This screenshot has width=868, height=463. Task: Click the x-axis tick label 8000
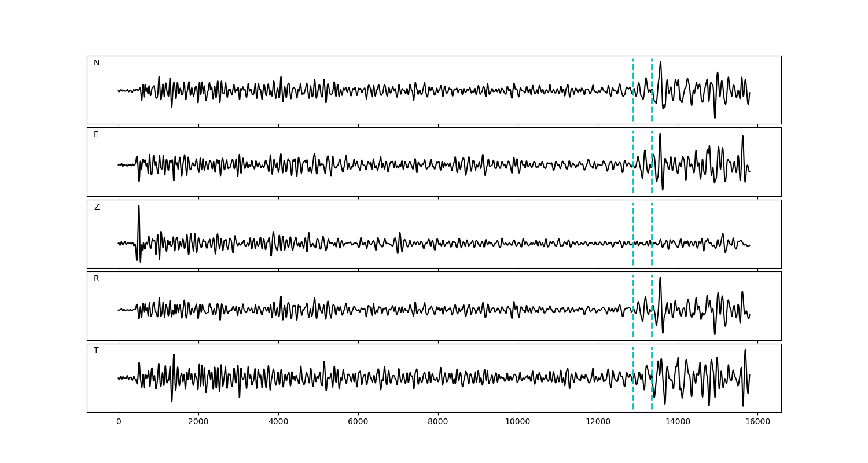coord(438,422)
